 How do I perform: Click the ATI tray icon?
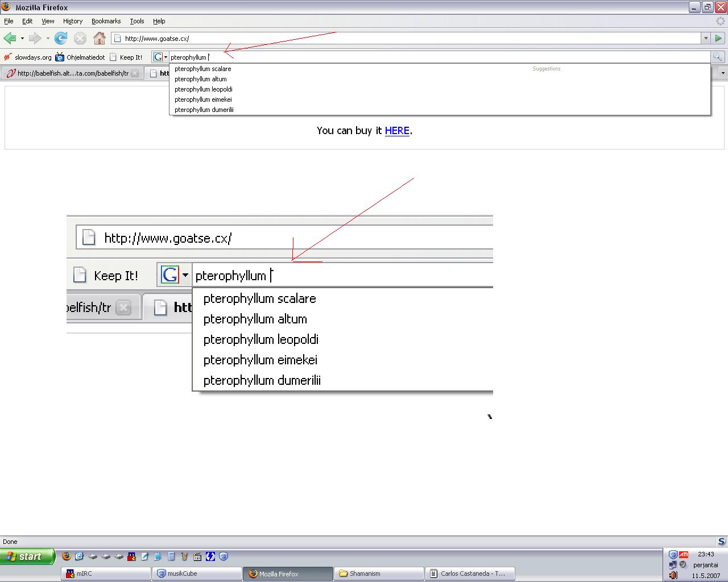click(684, 554)
